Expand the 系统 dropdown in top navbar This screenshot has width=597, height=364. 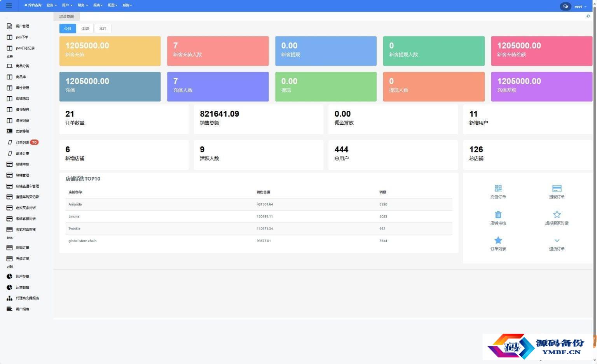pyautogui.click(x=127, y=5)
